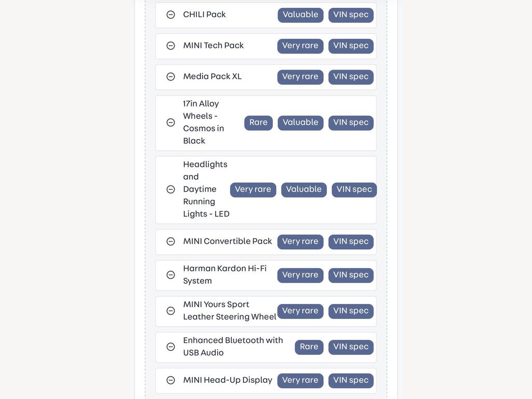Click Very rare tag on Sport Steering Wheel

point(300,311)
